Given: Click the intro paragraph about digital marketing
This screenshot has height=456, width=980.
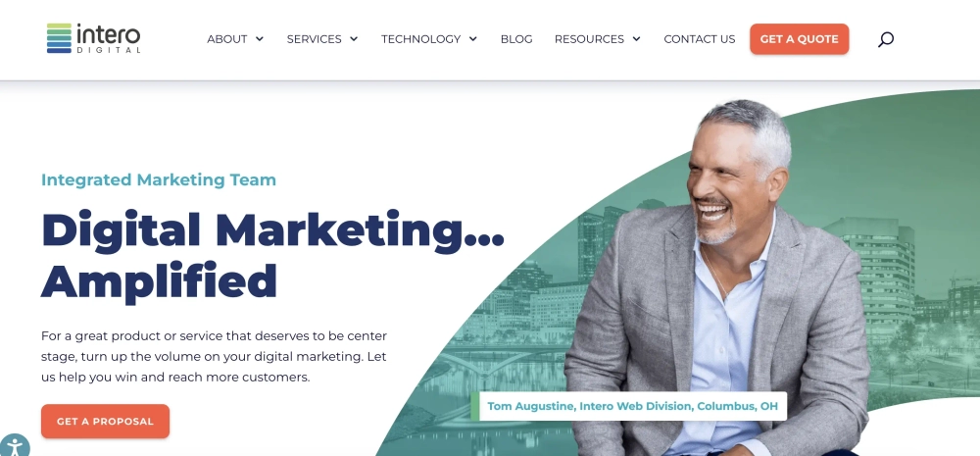Looking at the screenshot, I should point(214,357).
